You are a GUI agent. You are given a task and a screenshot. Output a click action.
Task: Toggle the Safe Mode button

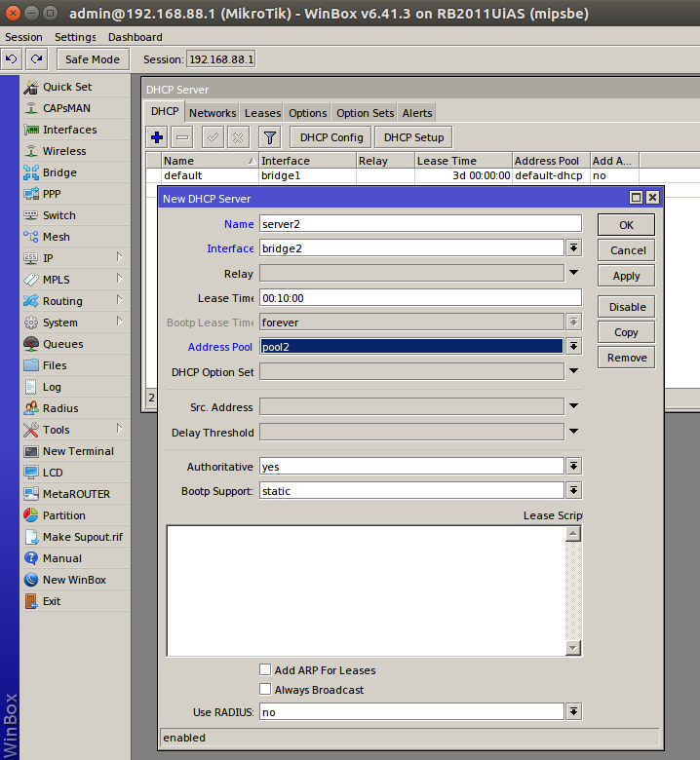[93, 59]
